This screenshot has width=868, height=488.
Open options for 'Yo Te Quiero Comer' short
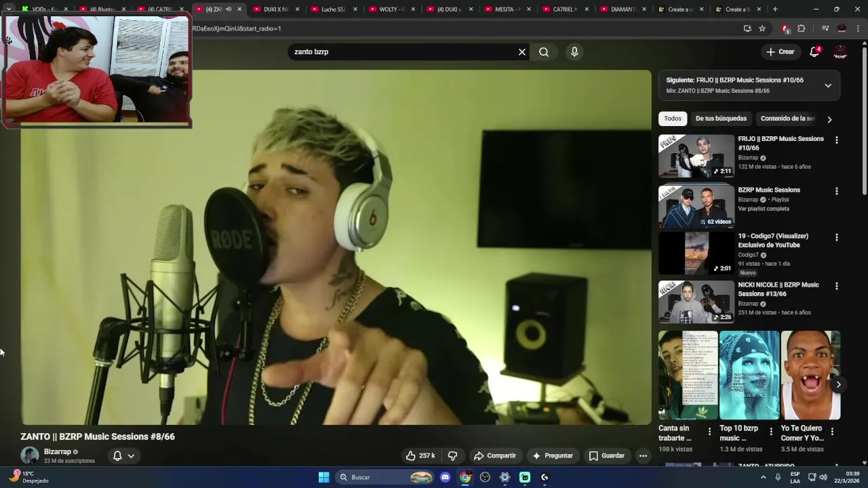click(832, 432)
